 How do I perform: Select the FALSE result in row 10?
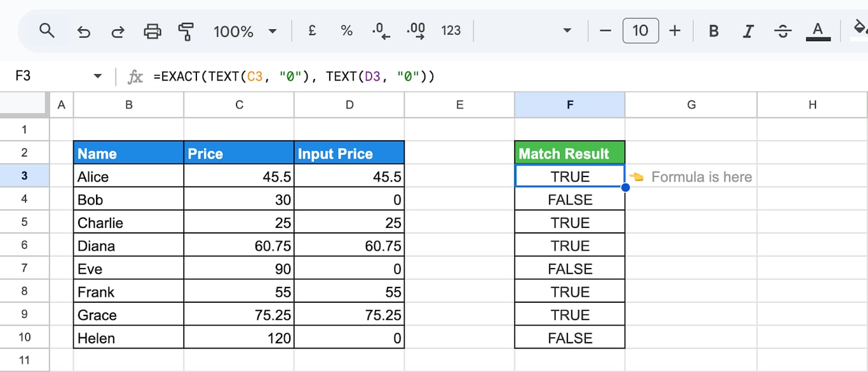[x=570, y=338]
